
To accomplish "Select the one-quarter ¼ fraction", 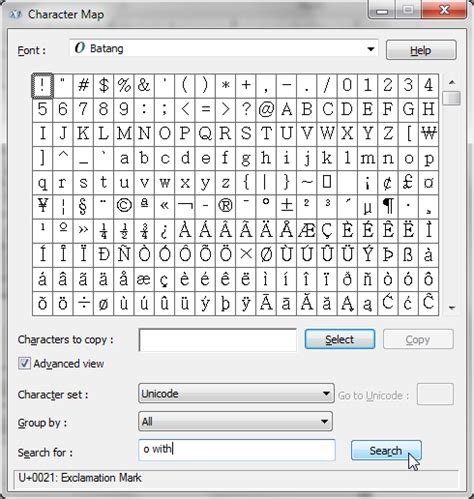I will [104, 230].
